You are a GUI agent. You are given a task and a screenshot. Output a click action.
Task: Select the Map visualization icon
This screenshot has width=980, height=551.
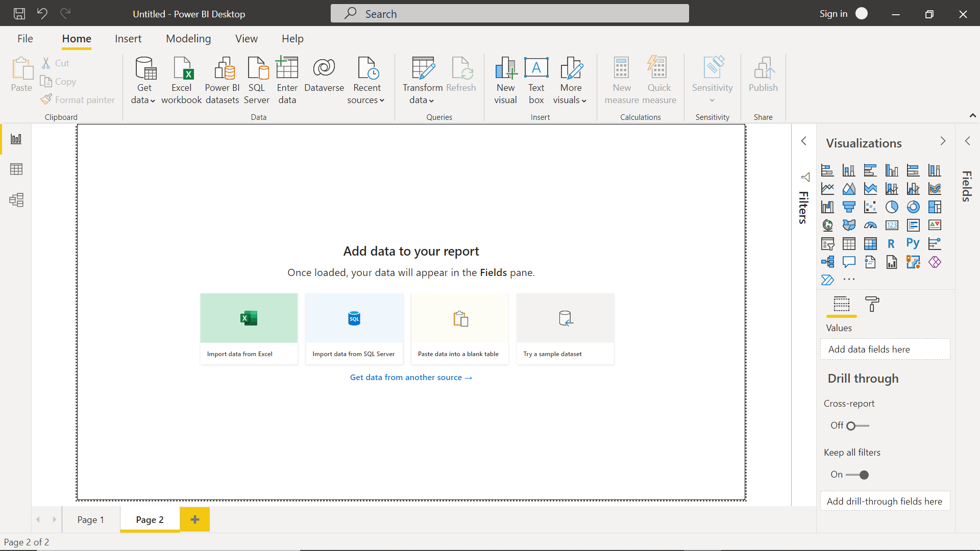[x=826, y=224]
